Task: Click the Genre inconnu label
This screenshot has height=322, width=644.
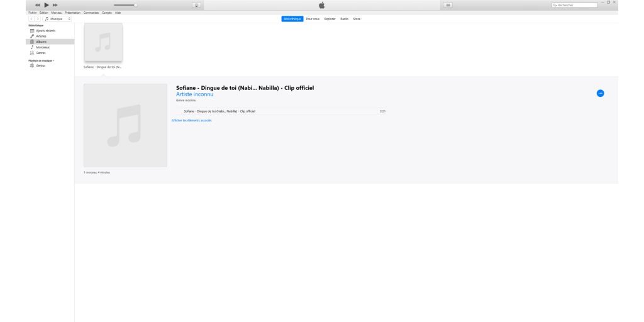Action: pyautogui.click(x=186, y=100)
